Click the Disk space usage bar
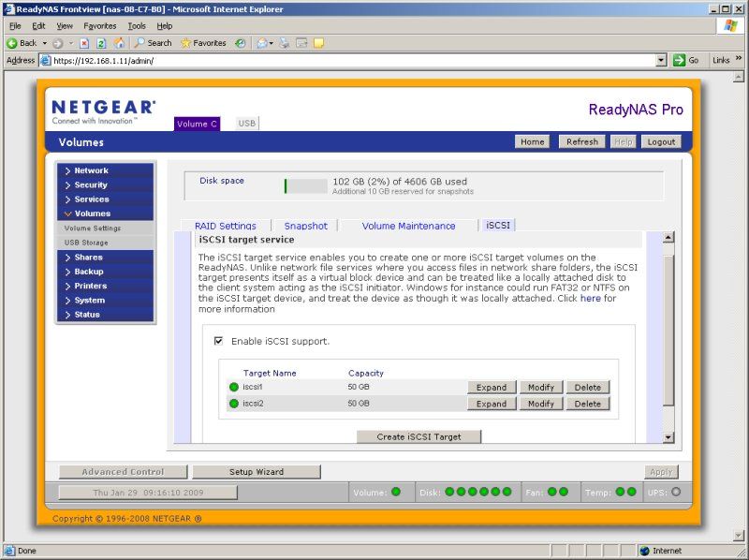 point(306,185)
